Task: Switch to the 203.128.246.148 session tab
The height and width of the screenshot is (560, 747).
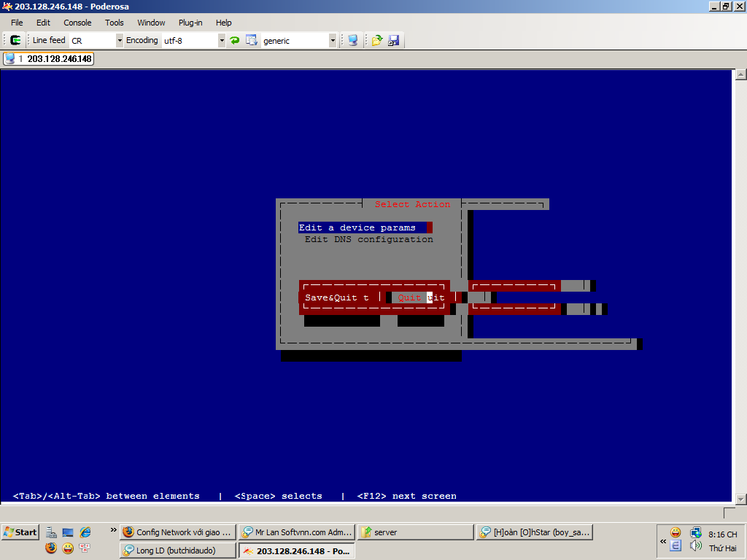Action: click(x=50, y=59)
